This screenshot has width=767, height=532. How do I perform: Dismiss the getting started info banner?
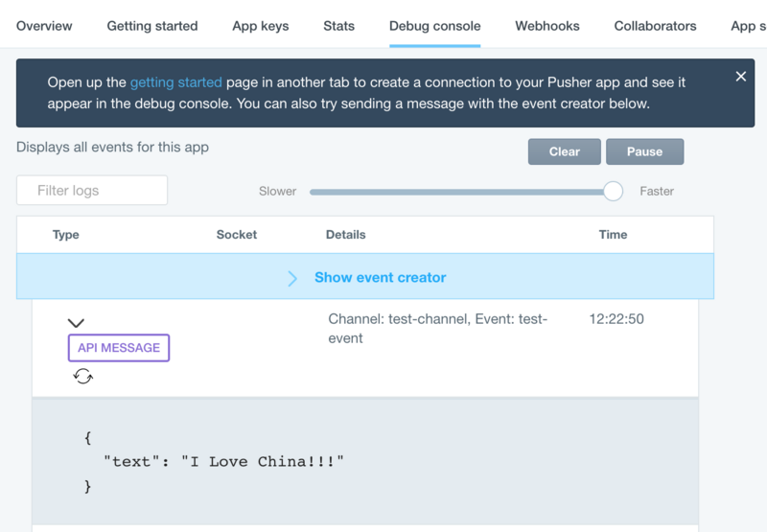(x=740, y=77)
